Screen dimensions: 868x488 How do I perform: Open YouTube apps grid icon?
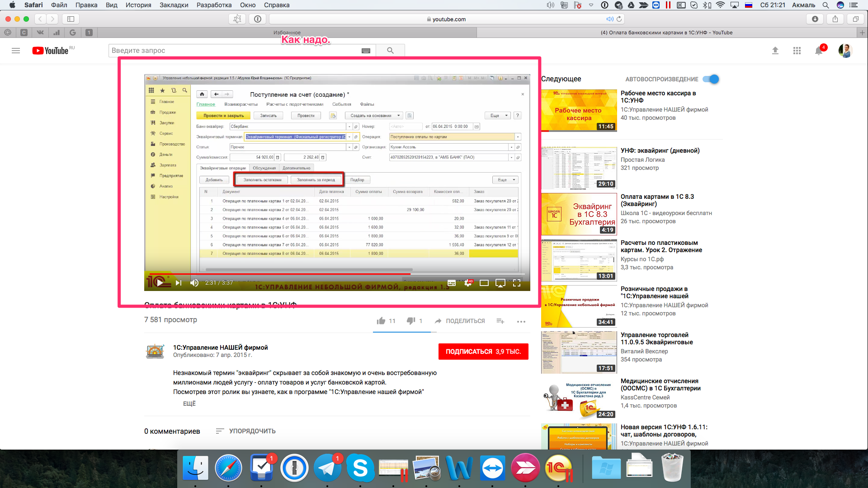coord(797,51)
